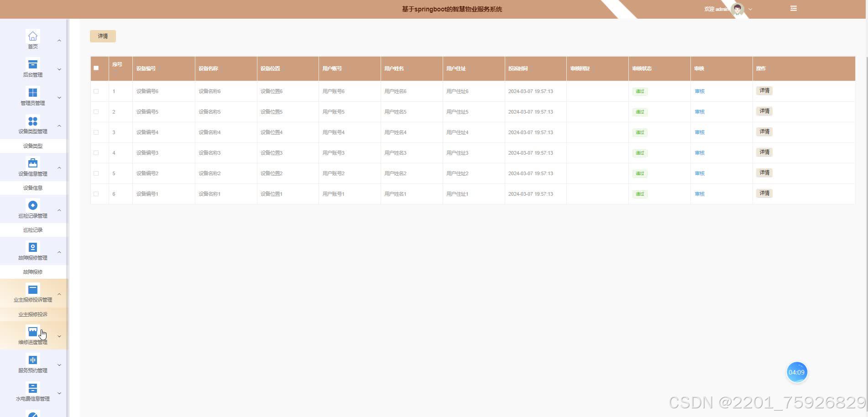Click the 故障报修管理 icon
The image size is (868, 417).
[33, 247]
